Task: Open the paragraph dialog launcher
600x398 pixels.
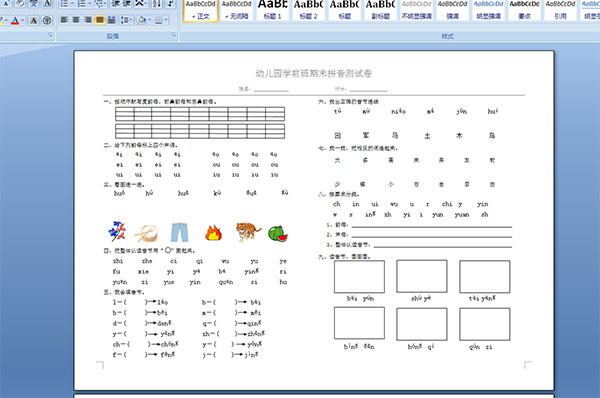Action: click(x=174, y=36)
